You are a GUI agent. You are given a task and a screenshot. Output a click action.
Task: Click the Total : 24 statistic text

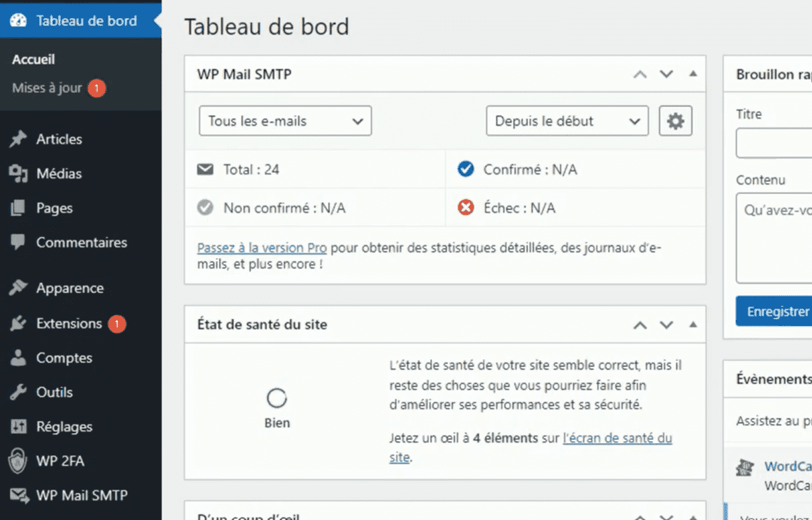251,170
